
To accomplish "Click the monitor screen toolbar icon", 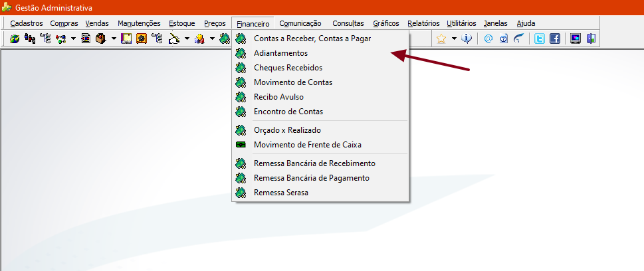I will click(576, 39).
